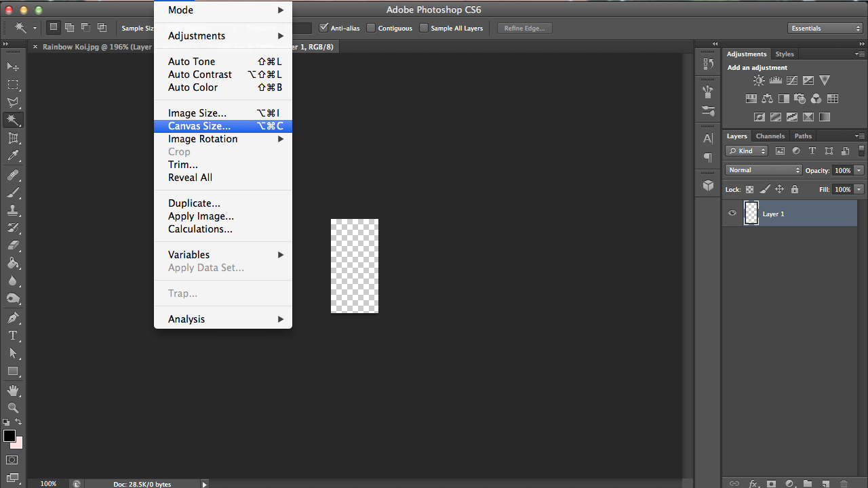Open the Image Rotation submenu
Viewport: 868px width, 488px height.
tap(203, 138)
